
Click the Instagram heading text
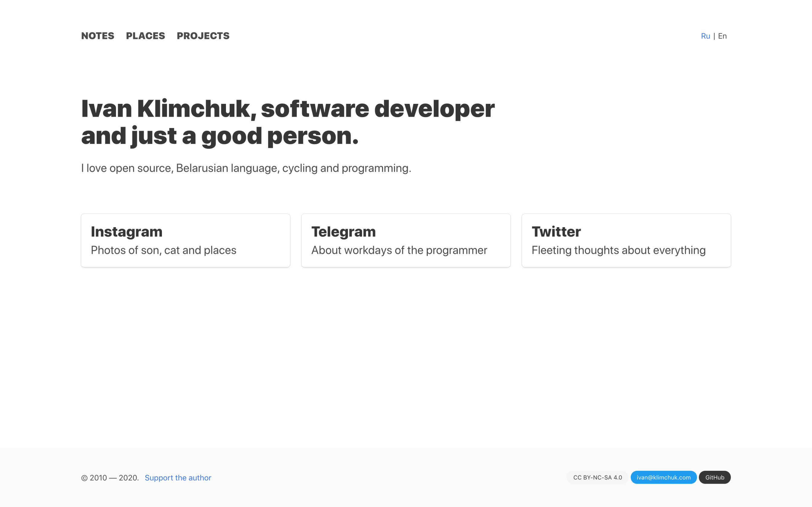(127, 232)
